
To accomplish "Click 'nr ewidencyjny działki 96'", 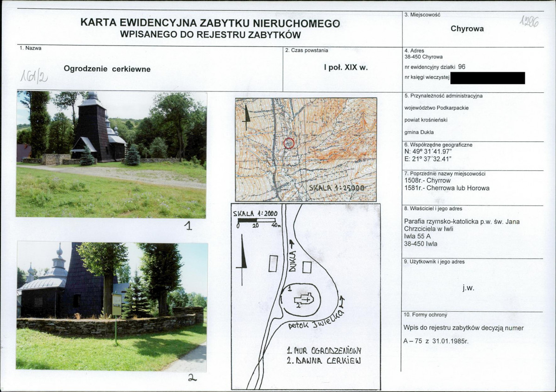I will (435, 67).
